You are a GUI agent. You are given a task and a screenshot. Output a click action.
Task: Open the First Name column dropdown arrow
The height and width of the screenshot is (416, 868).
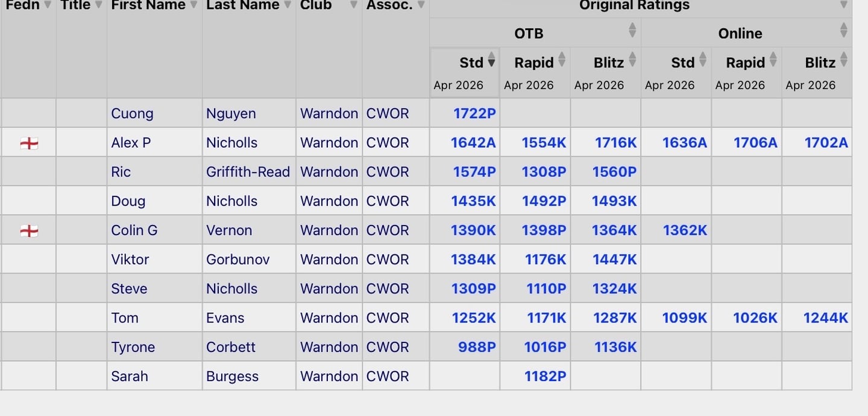coord(193,5)
